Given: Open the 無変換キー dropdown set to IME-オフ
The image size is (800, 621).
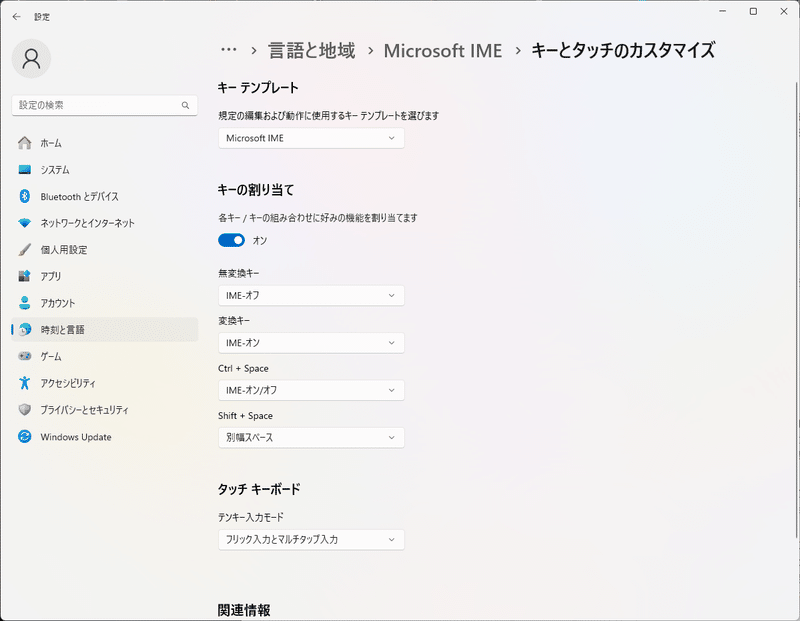Looking at the screenshot, I should click(x=311, y=295).
